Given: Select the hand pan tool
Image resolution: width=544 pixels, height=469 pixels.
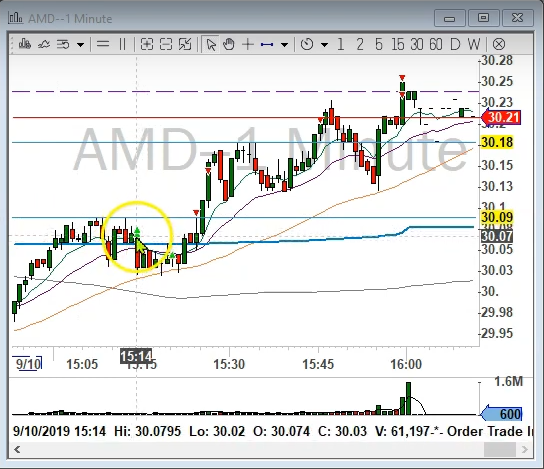Looking at the screenshot, I should (x=229, y=44).
